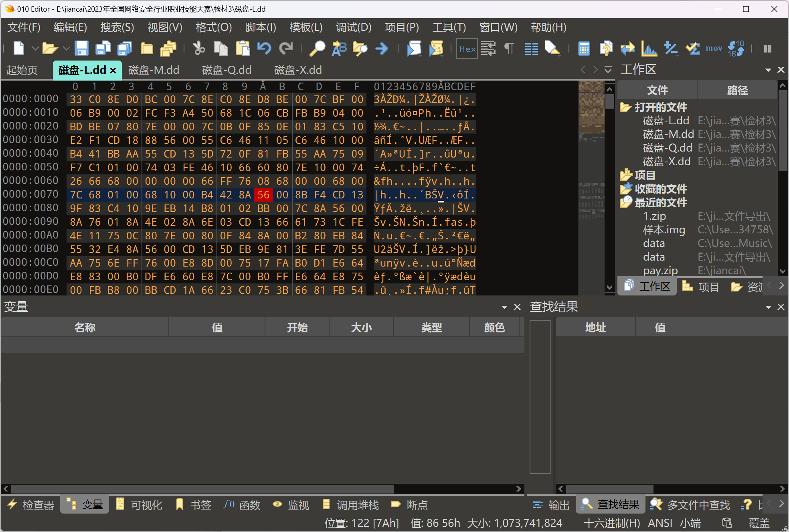Viewport: 789px width, 532px height.
Task: Open the 变量 panel options dropdown
Action: coord(504,307)
